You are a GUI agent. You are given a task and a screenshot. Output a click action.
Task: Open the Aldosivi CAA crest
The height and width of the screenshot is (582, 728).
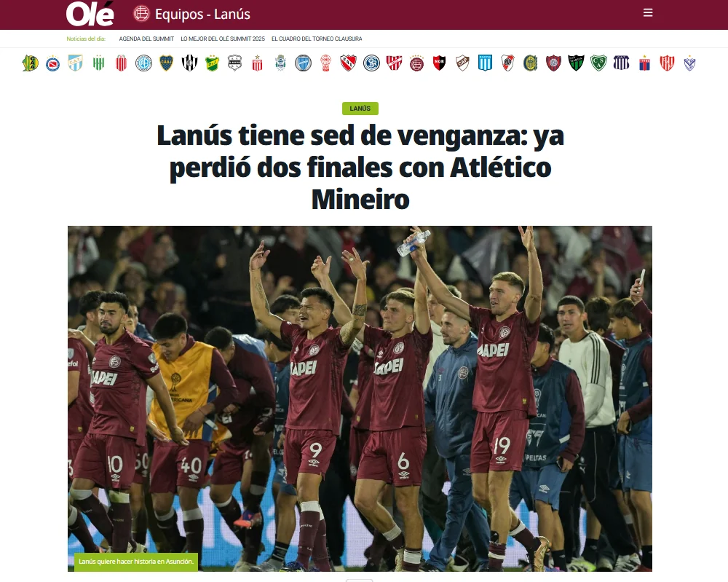[30, 63]
